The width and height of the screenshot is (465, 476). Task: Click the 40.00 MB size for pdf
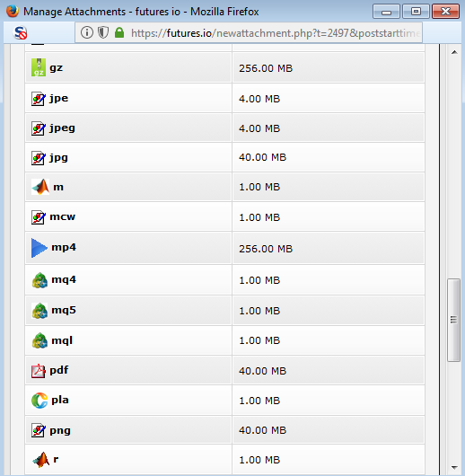262,371
